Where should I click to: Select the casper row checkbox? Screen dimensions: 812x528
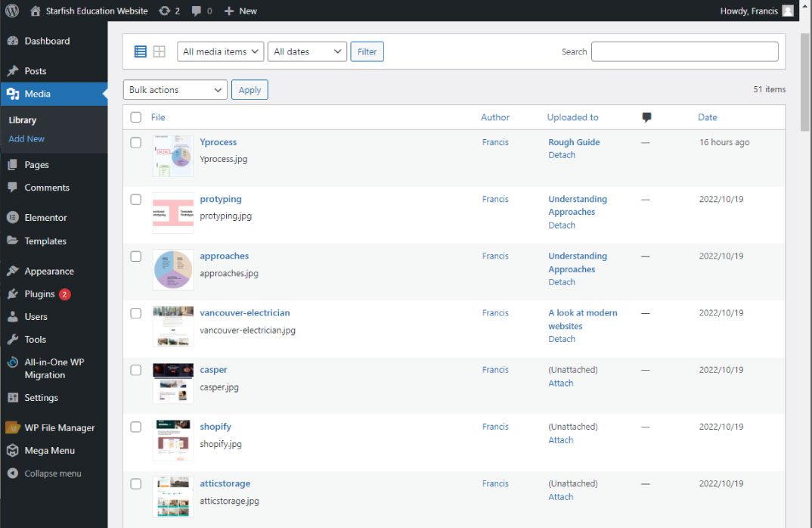(x=136, y=370)
